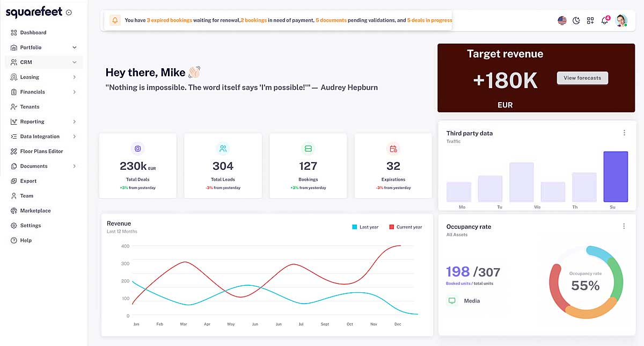
Task: Click the View forecasts button
Action: [x=582, y=78]
